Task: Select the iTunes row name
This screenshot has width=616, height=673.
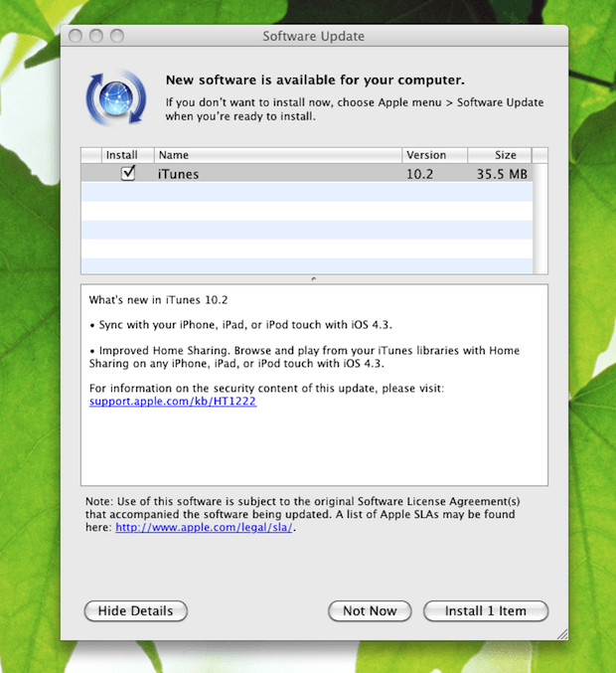Action: [x=178, y=174]
